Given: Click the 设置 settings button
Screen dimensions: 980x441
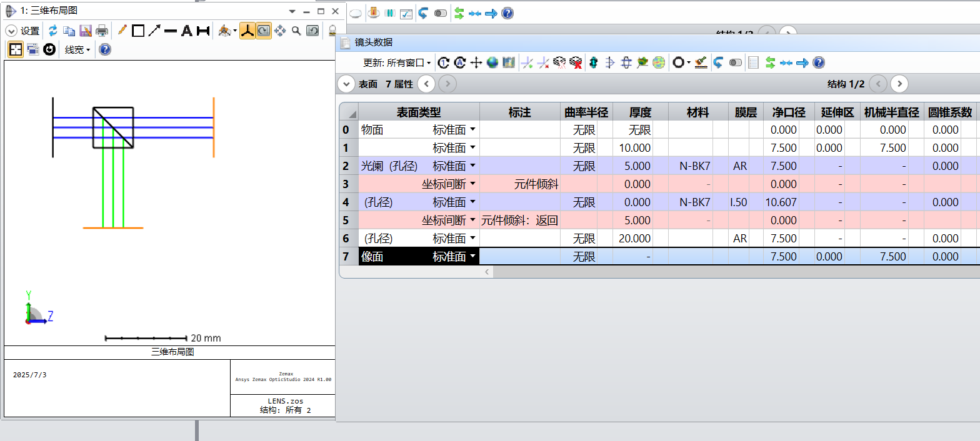Looking at the screenshot, I should coord(30,31).
